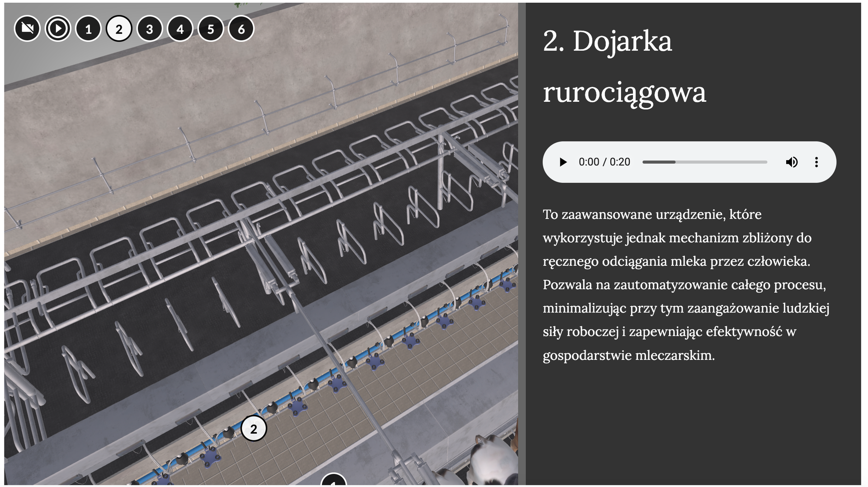Image resolution: width=868 pixels, height=487 pixels.
Task: Go to step 1 in top navigation
Action: click(x=89, y=29)
